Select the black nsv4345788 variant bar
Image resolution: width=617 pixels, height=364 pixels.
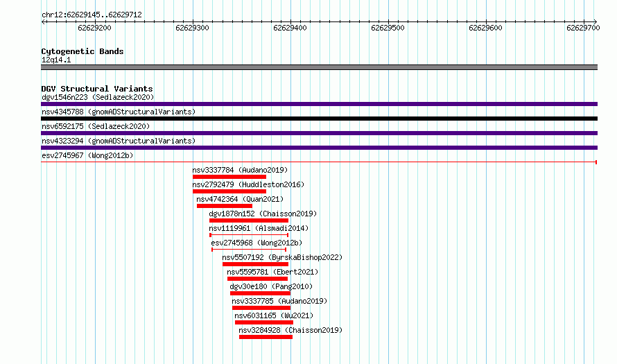pyautogui.click(x=319, y=119)
